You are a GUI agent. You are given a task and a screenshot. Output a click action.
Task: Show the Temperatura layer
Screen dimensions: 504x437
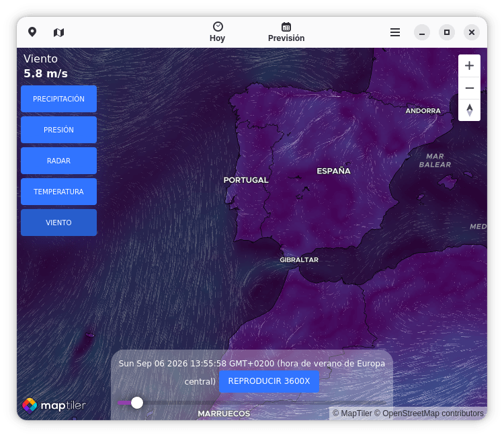(x=59, y=192)
